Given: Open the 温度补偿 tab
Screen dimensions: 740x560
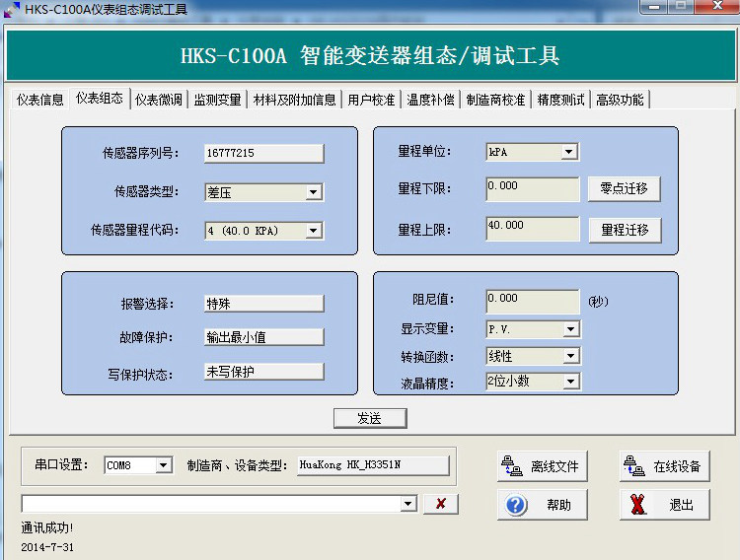Looking at the screenshot, I should coord(430,100).
